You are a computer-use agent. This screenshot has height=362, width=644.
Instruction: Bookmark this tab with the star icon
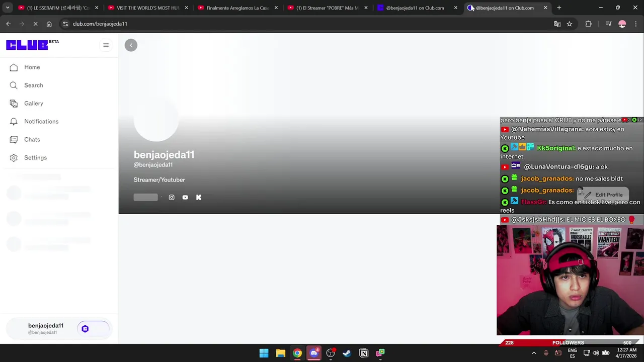coord(570,24)
